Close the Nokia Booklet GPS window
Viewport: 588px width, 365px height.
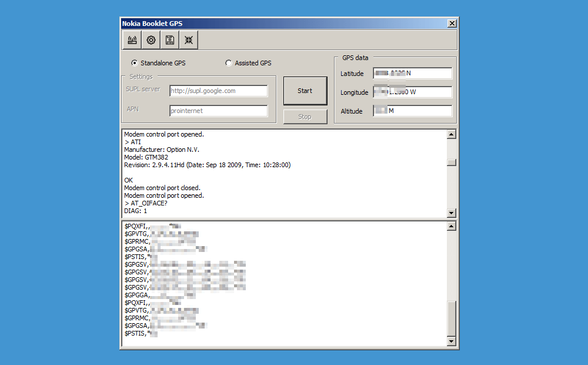point(452,24)
